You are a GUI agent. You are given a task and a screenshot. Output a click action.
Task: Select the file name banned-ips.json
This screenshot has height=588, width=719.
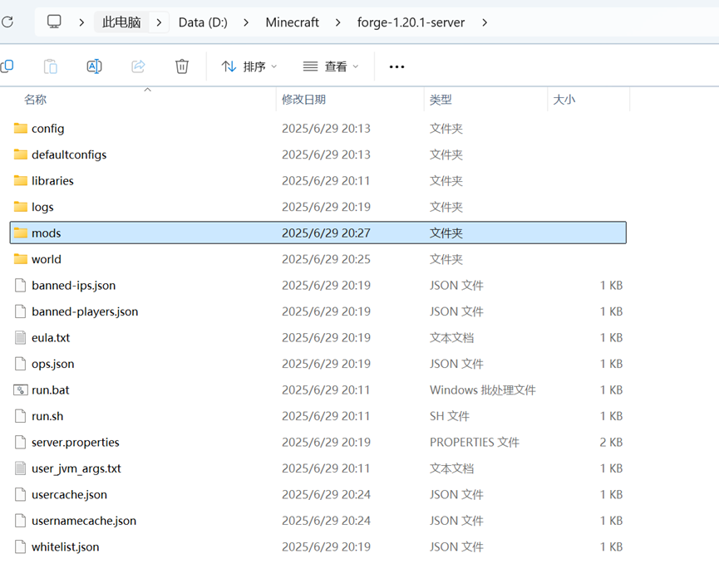73,286
